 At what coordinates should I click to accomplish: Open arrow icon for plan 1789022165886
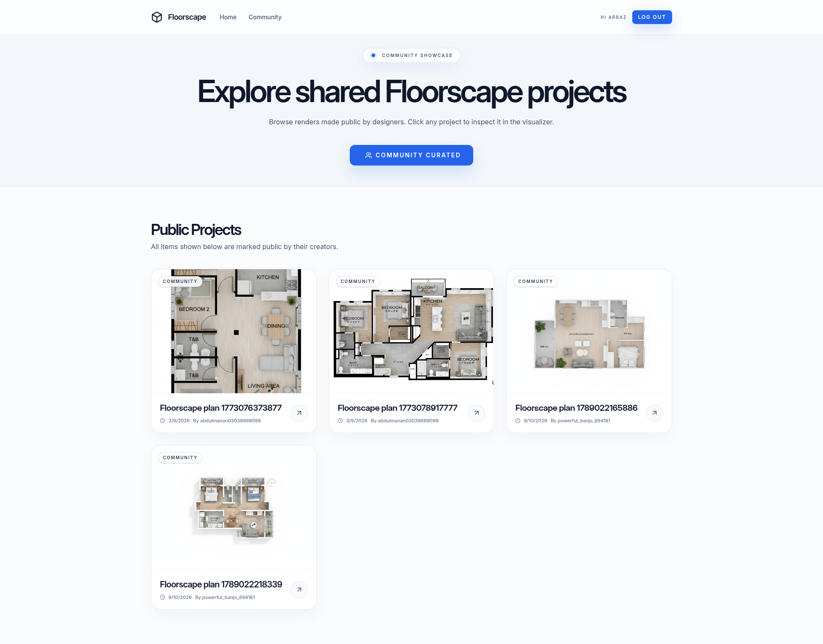(655, 413)
